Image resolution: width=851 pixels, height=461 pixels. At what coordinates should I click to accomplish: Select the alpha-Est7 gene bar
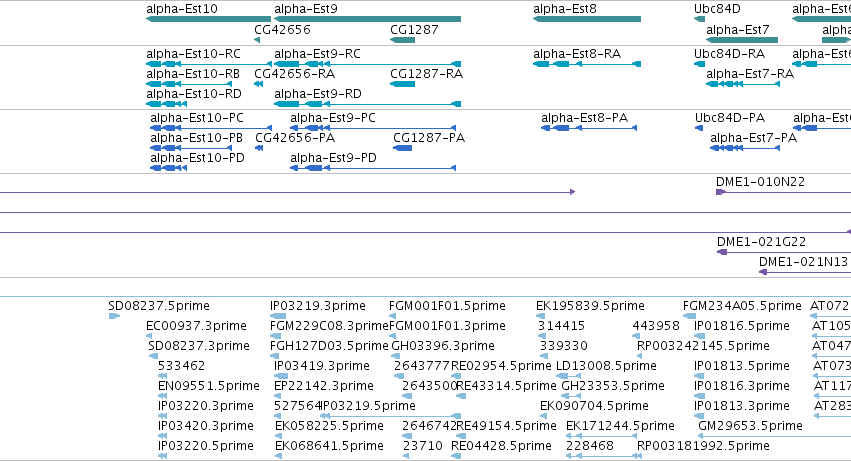click(742, 40)
